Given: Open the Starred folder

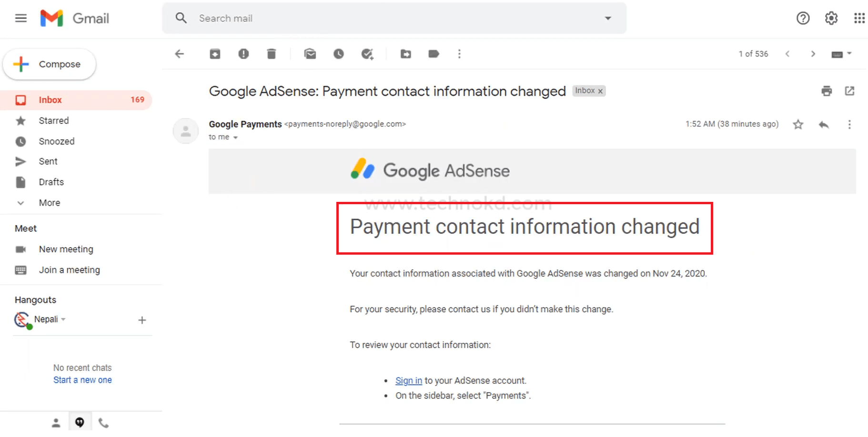Looking at the screenshot, I should pos(53,120).
